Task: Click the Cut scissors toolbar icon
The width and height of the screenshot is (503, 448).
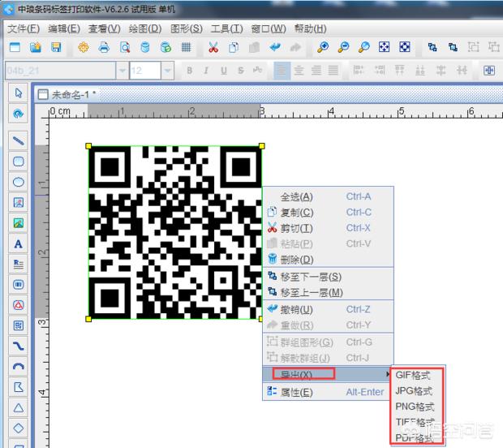Action: (x=213, y=48)
